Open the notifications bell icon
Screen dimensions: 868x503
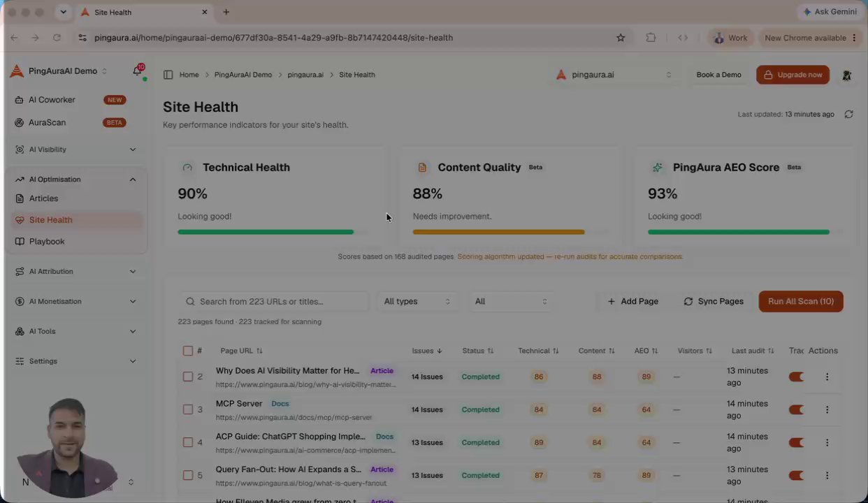coord(137,71)
